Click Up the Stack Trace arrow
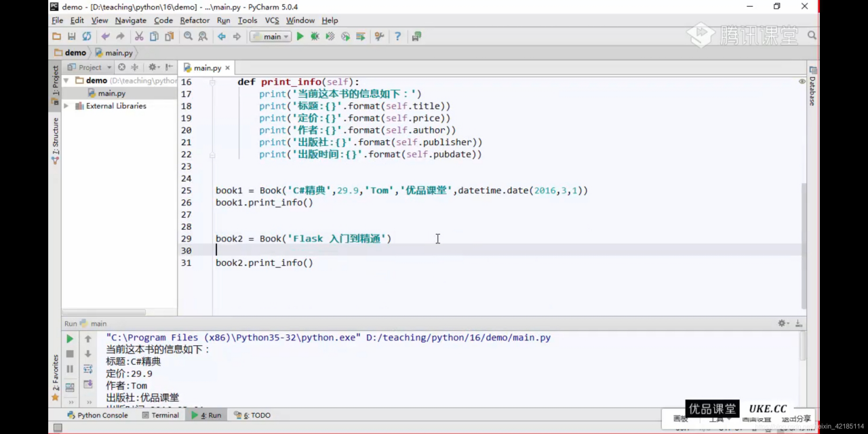 click(x=87, y=338)
